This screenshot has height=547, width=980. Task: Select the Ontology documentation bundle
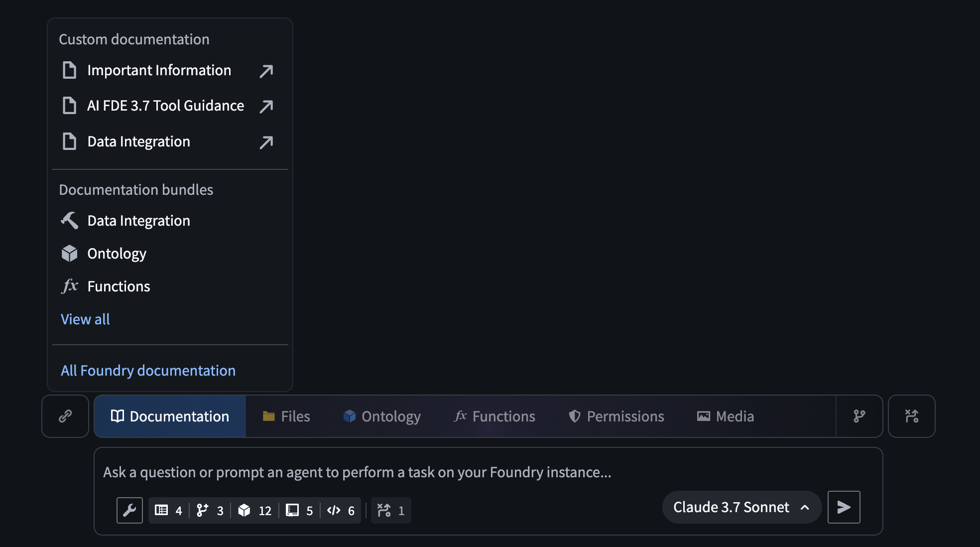click(x=117, y=254)
